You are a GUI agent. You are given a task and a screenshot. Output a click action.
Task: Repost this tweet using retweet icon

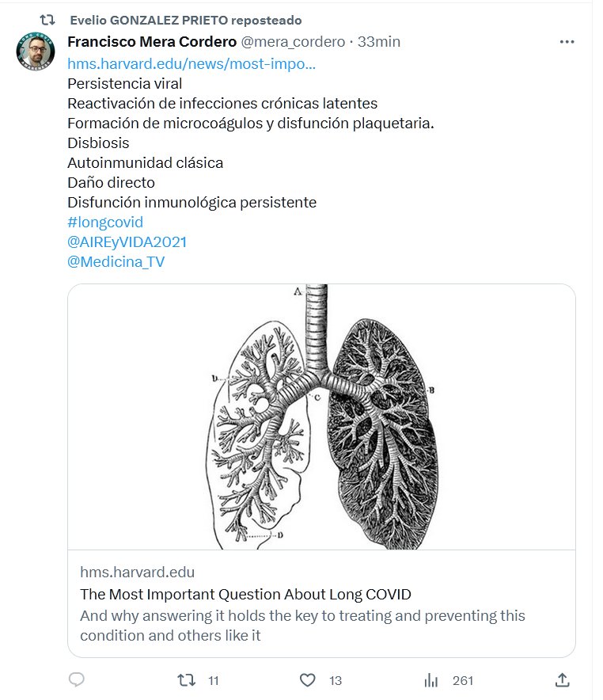pos(186,680)
